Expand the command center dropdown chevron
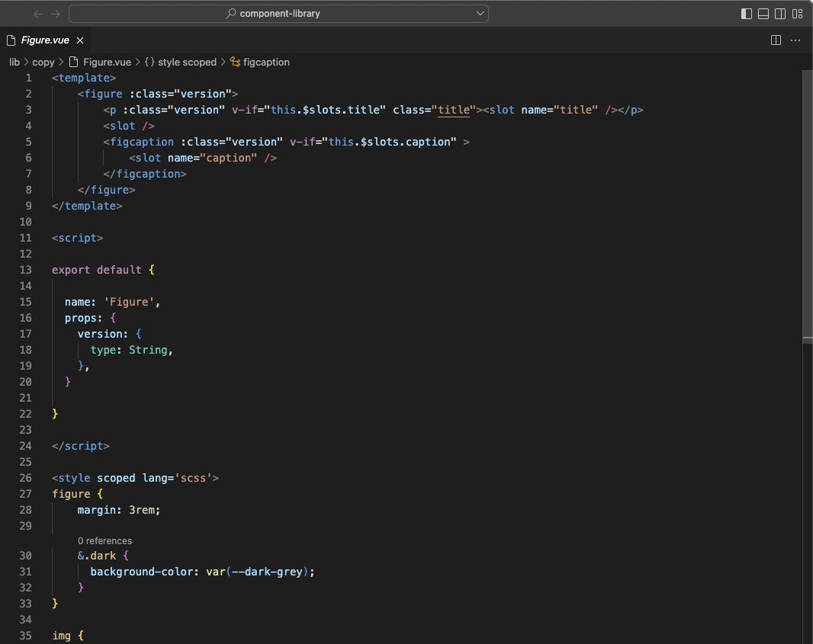The image size is (813, 644). (x=480, y=14)
